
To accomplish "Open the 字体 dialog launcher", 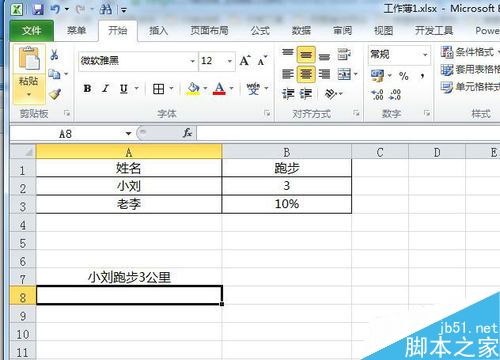I will tap(267, 113).
